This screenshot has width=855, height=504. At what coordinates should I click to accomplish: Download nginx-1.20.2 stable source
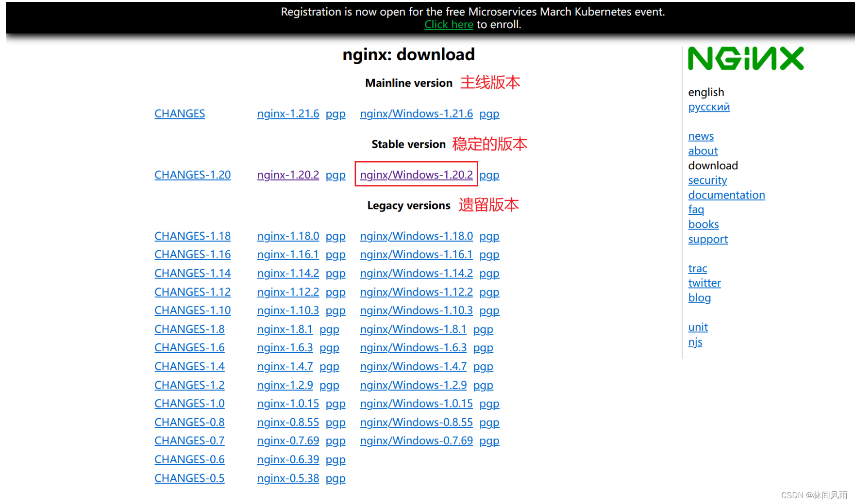coord(288,175)
